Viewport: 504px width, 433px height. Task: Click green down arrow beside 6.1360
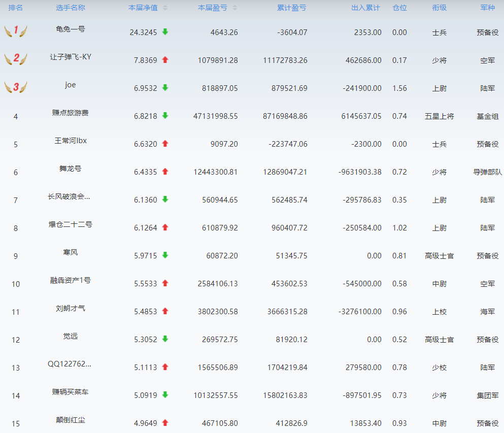165,199
